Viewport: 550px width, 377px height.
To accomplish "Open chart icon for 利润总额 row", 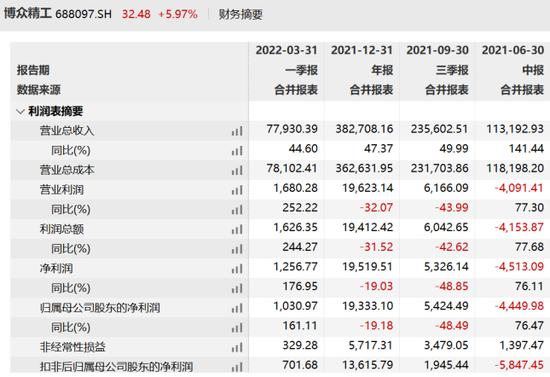I will (237, 229).
